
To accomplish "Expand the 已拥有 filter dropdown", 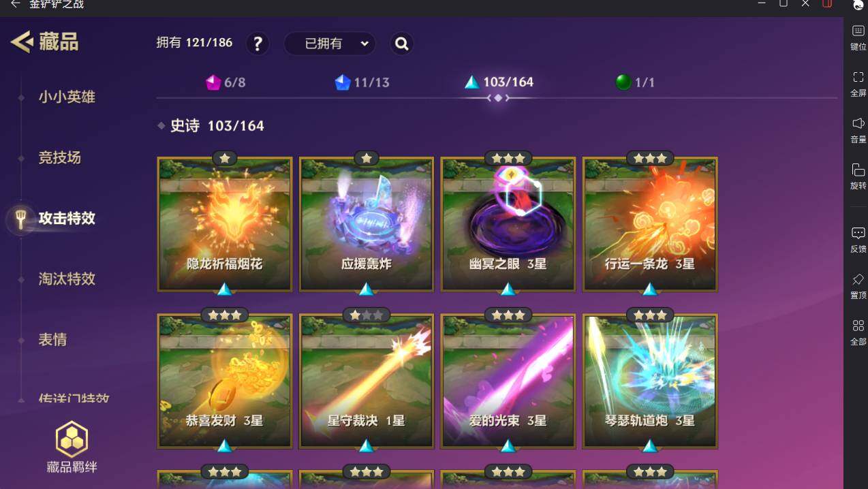I will pos(330,44).
